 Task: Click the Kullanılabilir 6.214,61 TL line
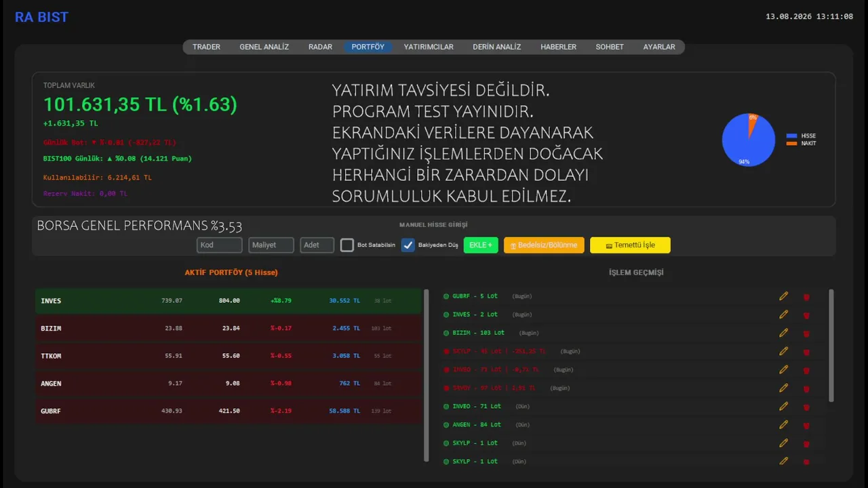click(x=98, y=178)
